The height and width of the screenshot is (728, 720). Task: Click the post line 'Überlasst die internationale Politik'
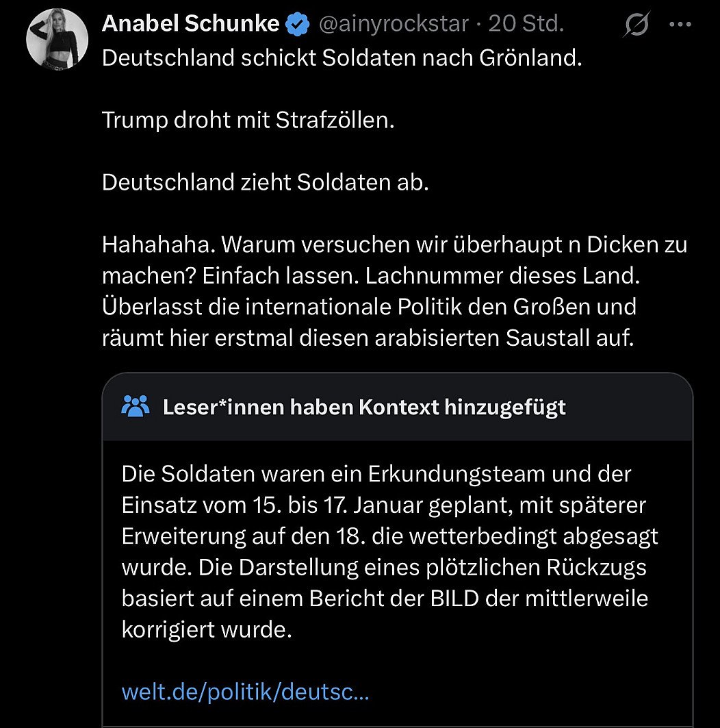369,306
